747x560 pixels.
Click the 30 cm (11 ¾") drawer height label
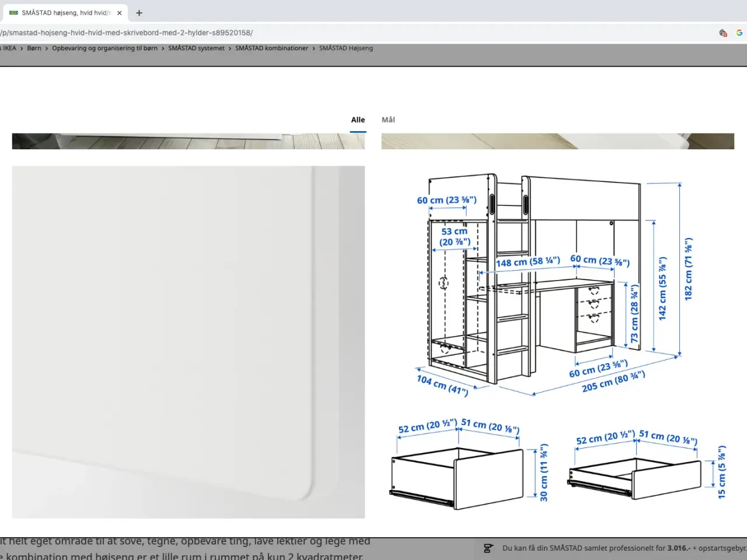tap(544, 473)
